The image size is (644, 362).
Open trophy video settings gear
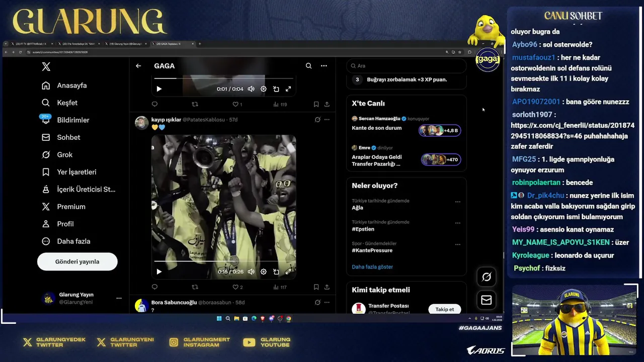coord(264,272)
